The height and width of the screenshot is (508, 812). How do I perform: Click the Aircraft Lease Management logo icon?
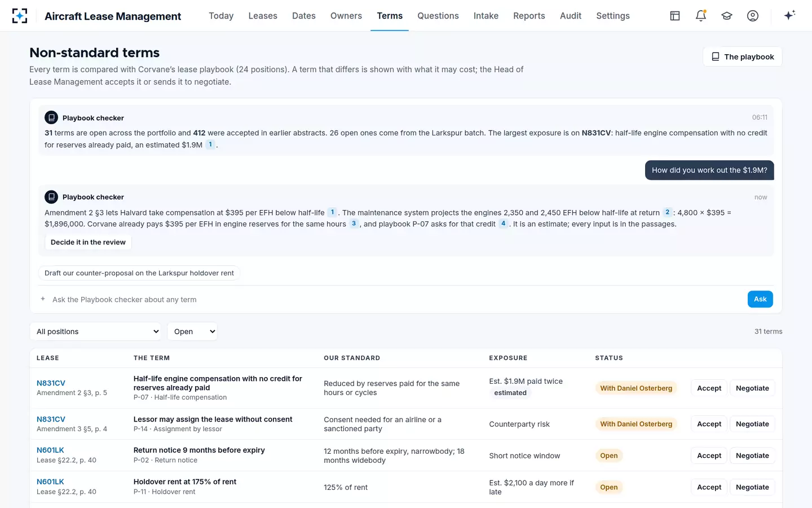[x=20, y=16]
